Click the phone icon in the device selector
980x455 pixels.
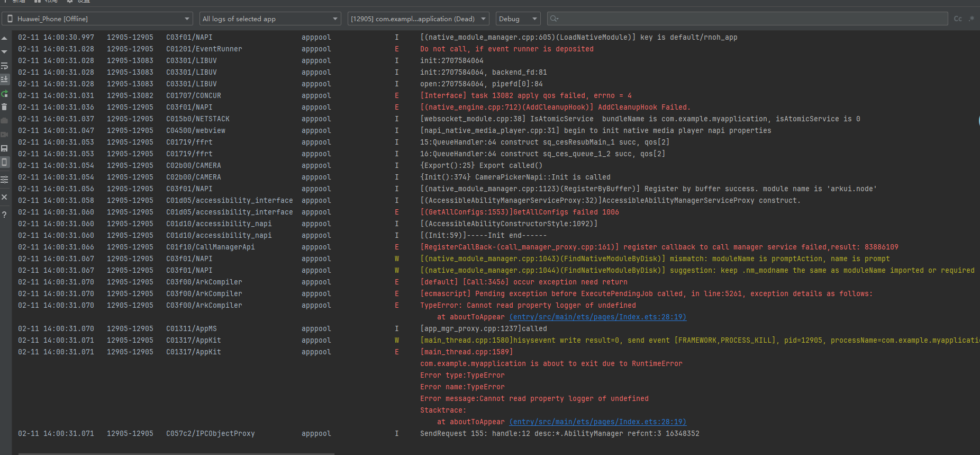(10, 19)
